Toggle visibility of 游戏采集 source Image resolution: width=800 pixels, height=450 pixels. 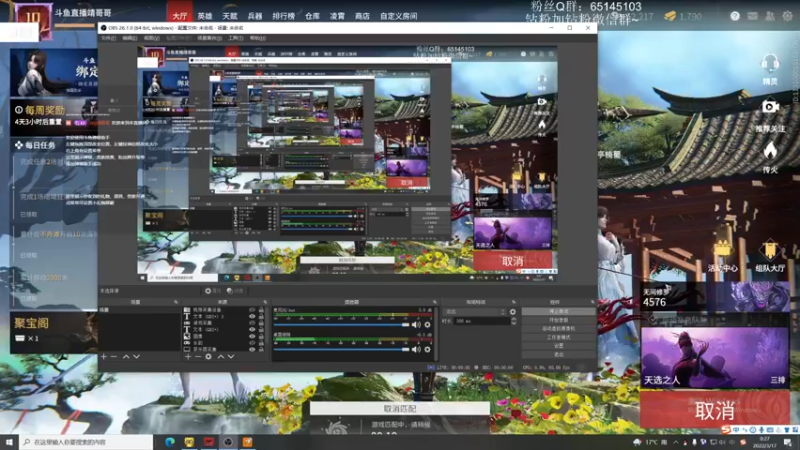[x=252, y=323]
